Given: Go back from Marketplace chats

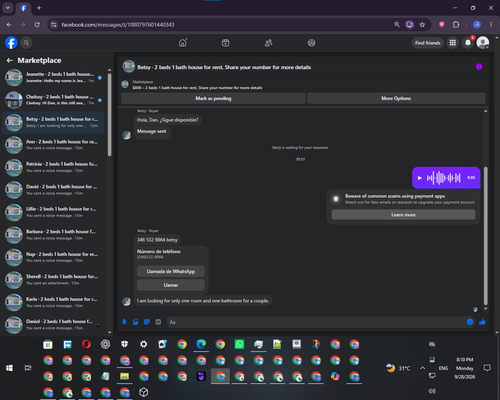Looking at the screenshot, I should click(x=10, y=60).
